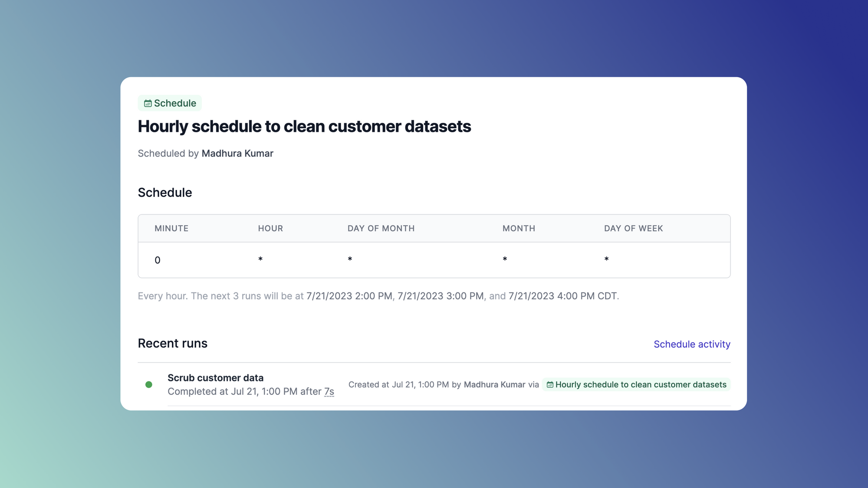Click the DAY OF WEEK column header
This screenshot has width=868, height=488.
pyautogui.click(x=633, y=228)
